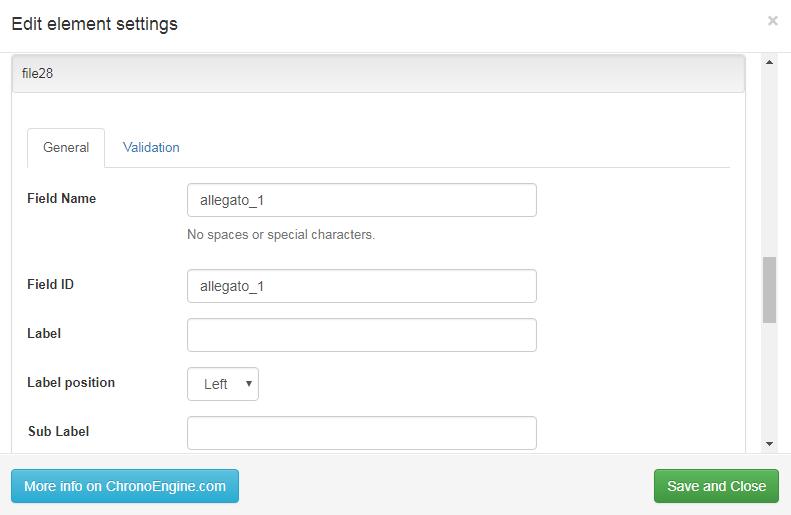Click the vertical scrollbar thumb
This screenshot has height=515, width=791.
[769, 290]
